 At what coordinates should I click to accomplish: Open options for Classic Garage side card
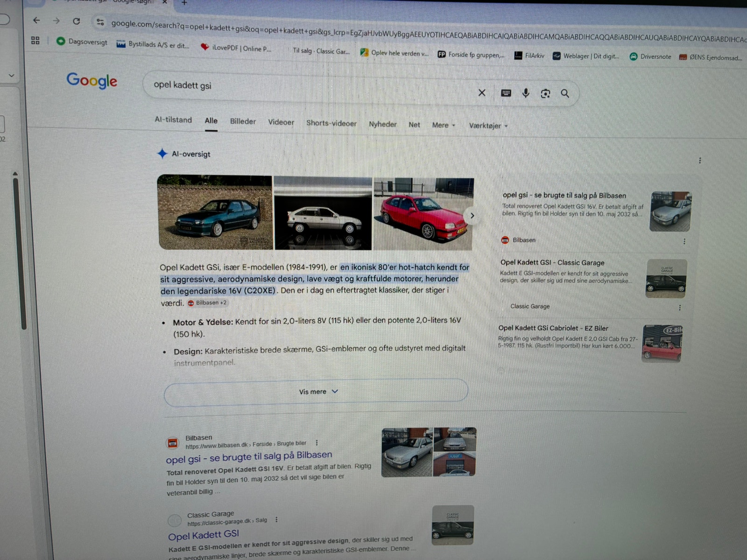680,308
